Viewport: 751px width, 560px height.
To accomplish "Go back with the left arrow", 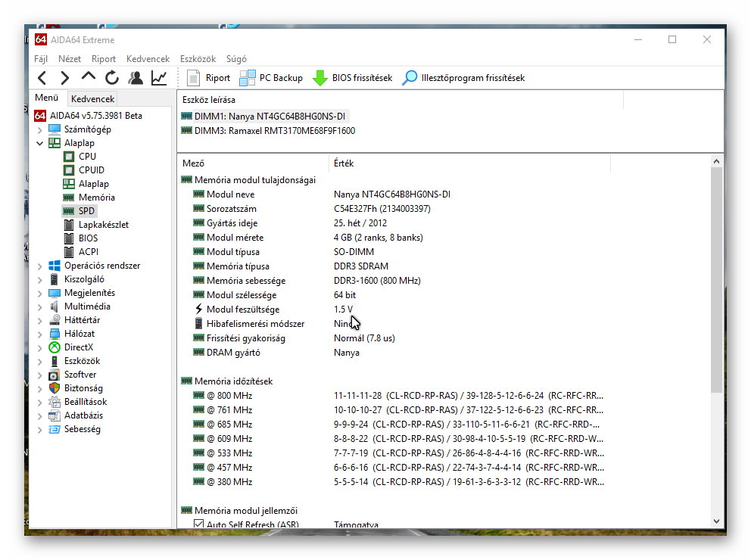I will pyautogui.click(x=42, y=77).
